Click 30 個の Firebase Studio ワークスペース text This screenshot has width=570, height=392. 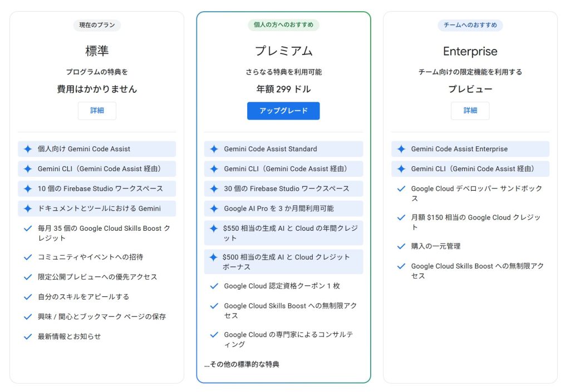[287, 188]
